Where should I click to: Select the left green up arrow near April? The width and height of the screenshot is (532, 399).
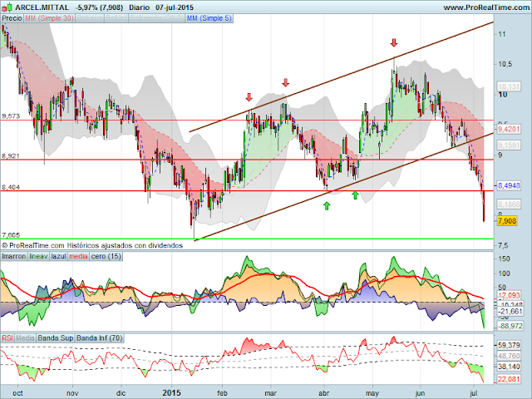coord(327,205)
